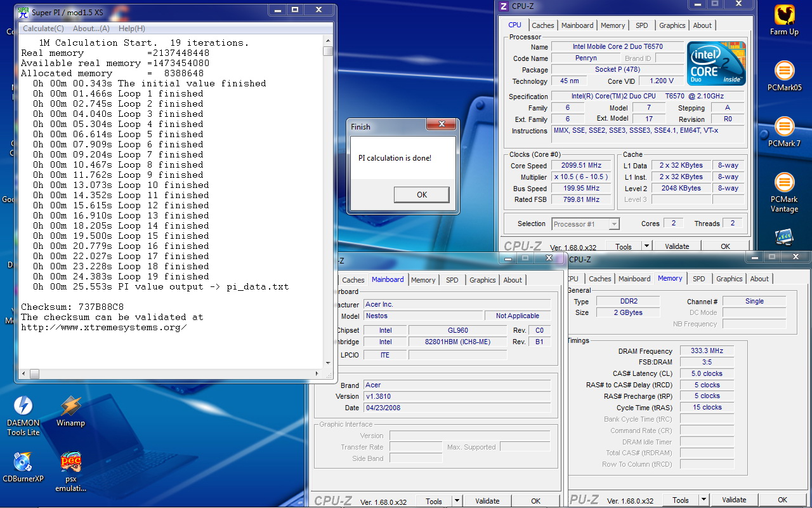Open the About...(A) menu in Super PI
Viewport: 812px width, 508px height.
pyautogui.click(x=91, y=29)
